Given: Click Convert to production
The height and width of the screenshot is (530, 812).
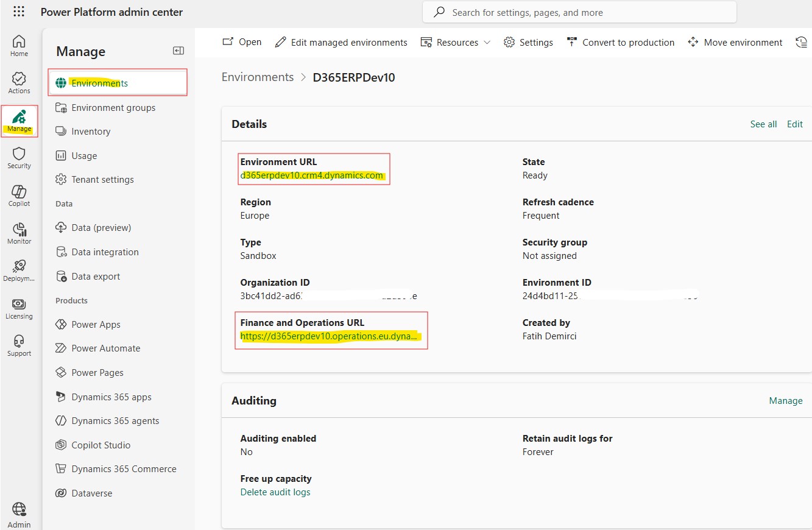Looking at the screenshot, I should [x=620, y=43].
